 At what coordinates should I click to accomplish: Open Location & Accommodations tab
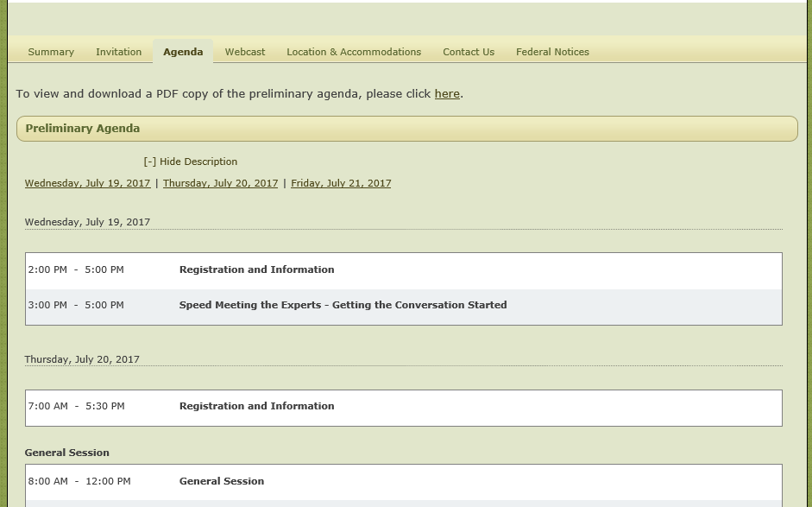(354, 52)
